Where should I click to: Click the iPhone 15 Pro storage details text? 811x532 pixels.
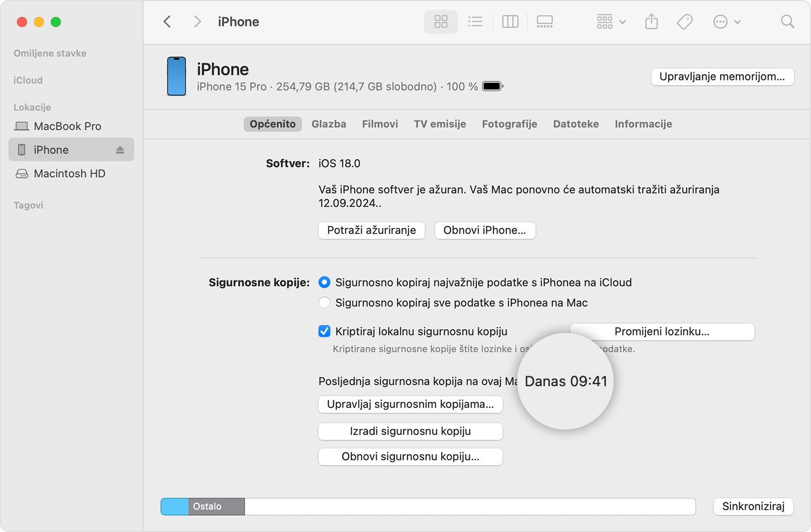coord(337,86)
